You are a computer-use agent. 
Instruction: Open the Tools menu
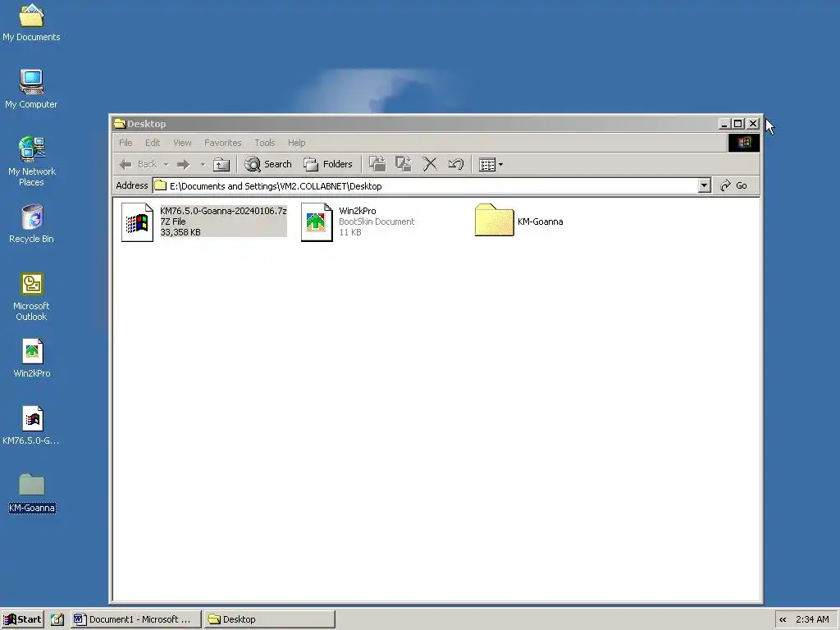[x=265, y=143]
